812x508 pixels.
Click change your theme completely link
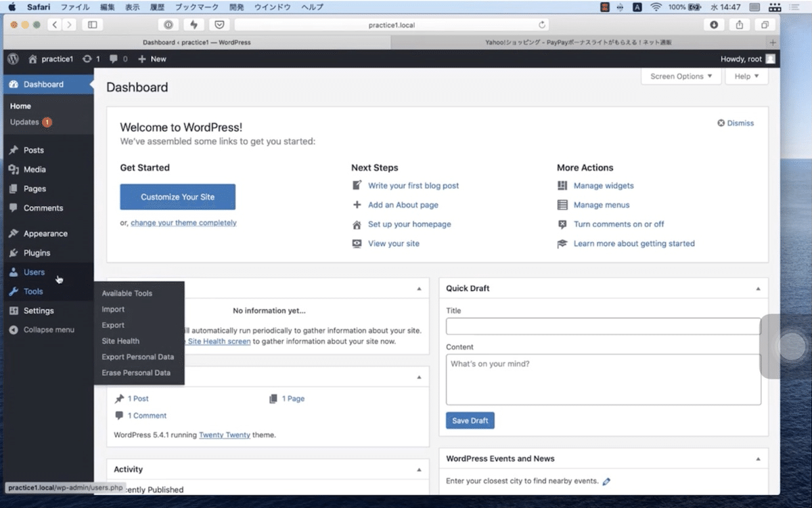click(183, 223)
